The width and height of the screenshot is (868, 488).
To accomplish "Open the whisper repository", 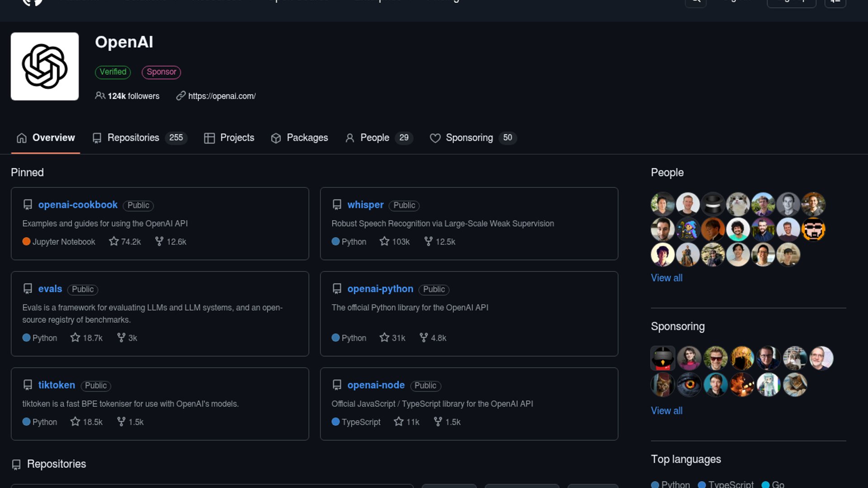I will (x=365, y=205).
